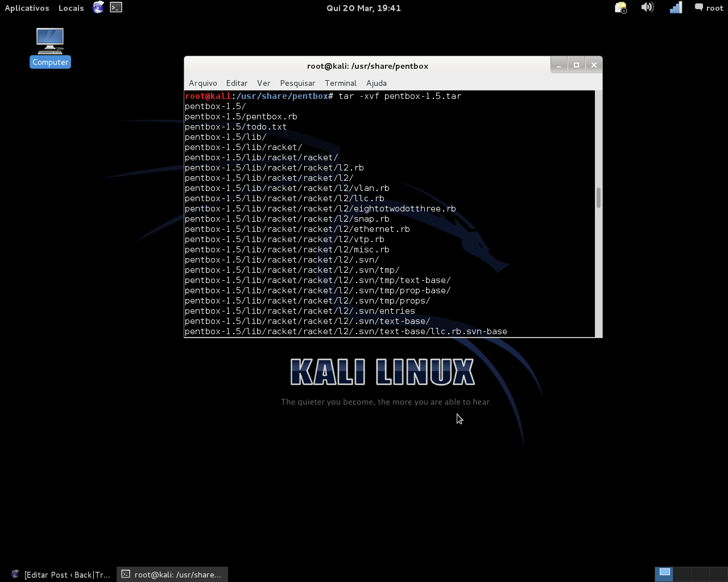
Task: Open the volume control indicator
Action: point(647,7)
